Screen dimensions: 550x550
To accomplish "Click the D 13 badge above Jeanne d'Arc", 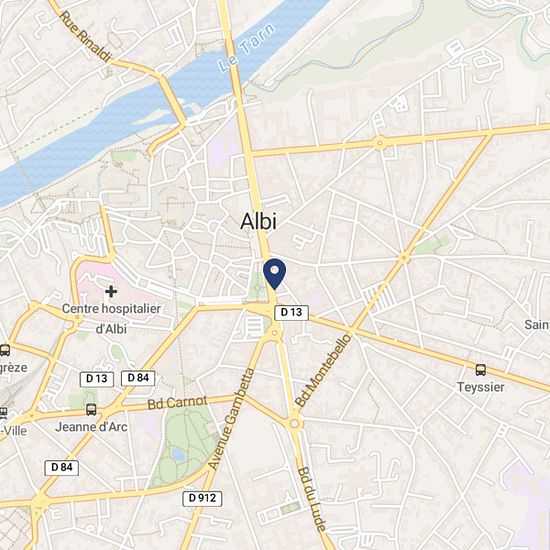I will pos(97,379).
